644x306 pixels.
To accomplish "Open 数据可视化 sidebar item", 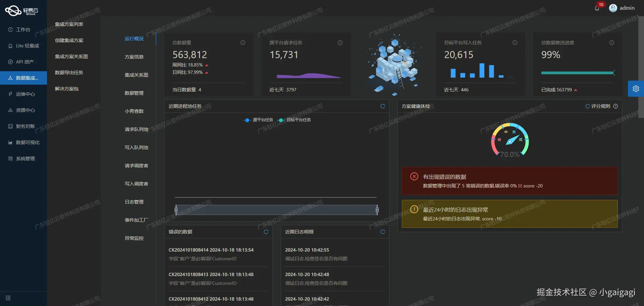I will click(23, 142).
